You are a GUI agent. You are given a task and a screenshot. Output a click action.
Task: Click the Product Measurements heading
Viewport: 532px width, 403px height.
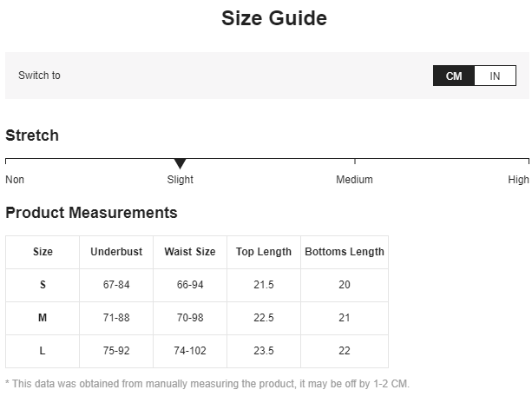(x=91, y=213)
